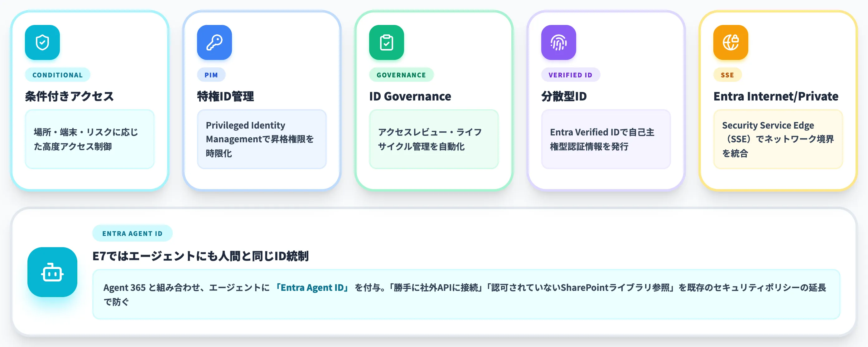The image size is (868, 347).
Task: Click the 分散型ID heading
Action: click(564, 96)
